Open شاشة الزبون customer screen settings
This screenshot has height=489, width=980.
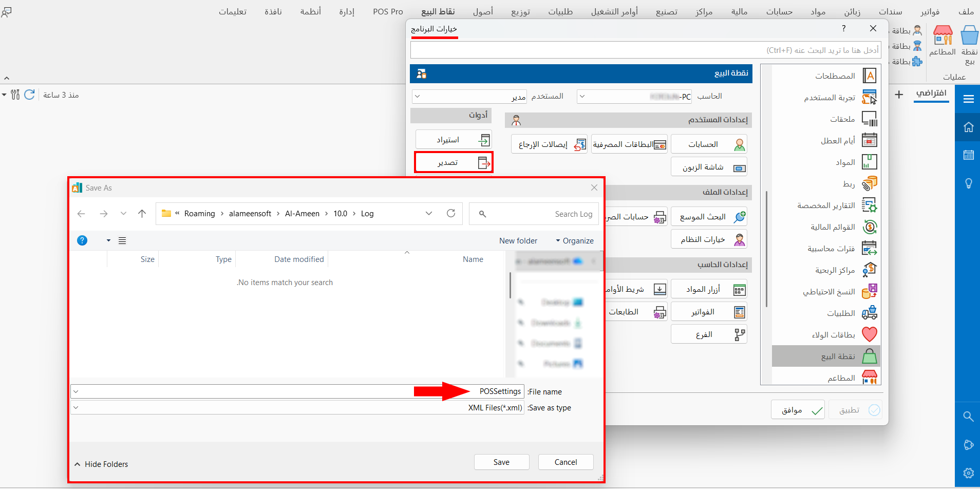point(708,166)
